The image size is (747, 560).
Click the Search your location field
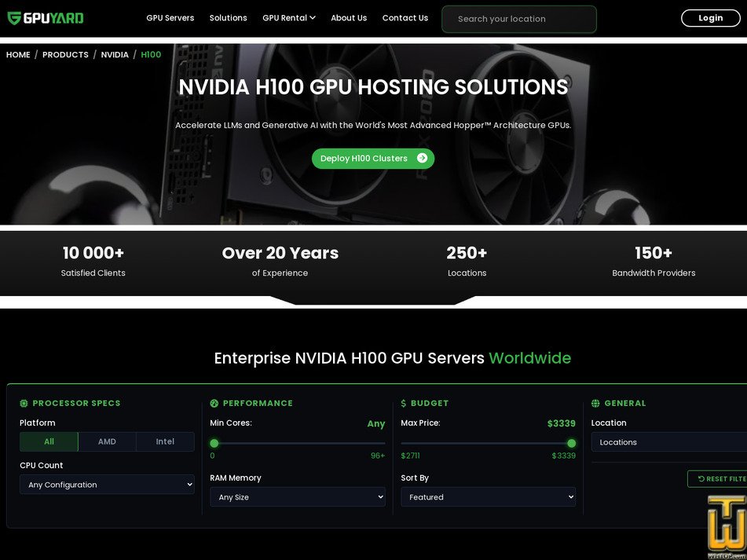click(x=518, y=19)
